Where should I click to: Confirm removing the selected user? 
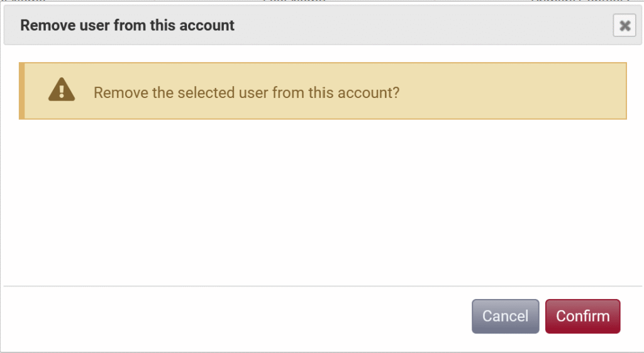[x=582, y=316]
